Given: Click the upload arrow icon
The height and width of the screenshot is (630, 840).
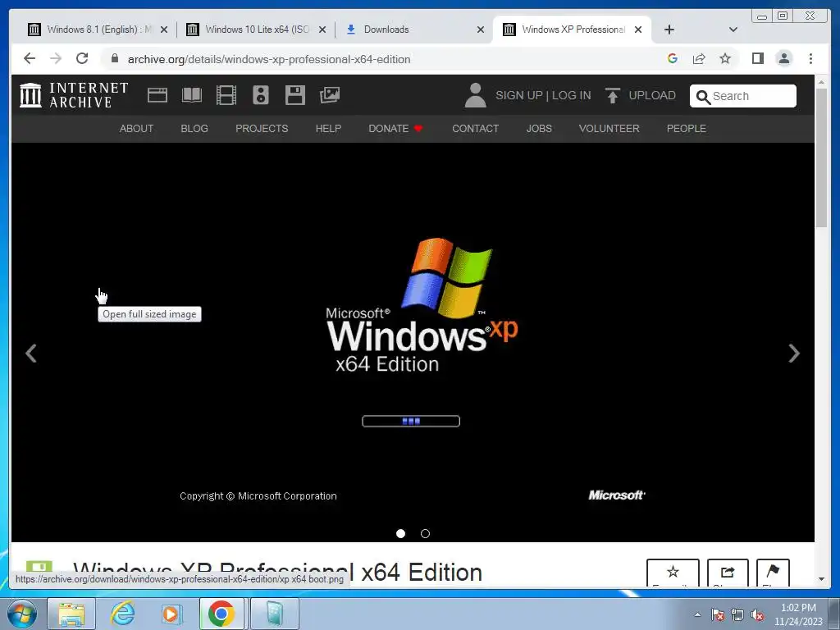Looking at the screenshot, I should (x=612, y=95).
